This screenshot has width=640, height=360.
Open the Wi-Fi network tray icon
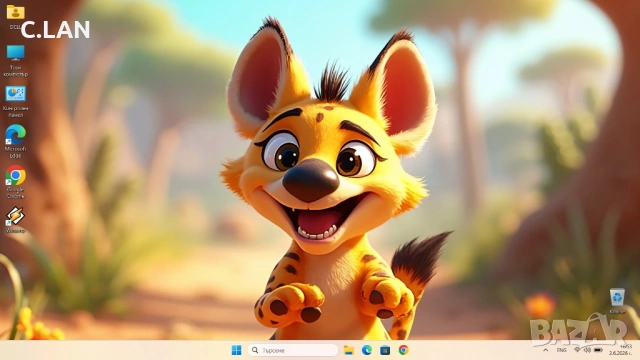(x=577, y=350)
